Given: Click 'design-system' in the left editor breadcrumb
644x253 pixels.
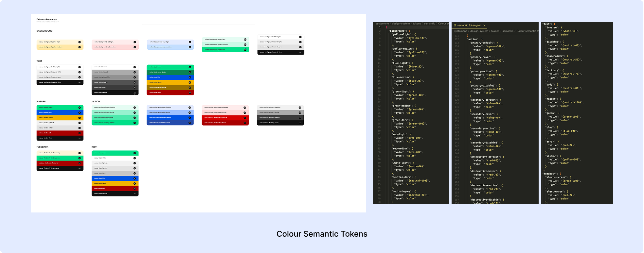Looking at the screenshot, I should click(401, 24).
